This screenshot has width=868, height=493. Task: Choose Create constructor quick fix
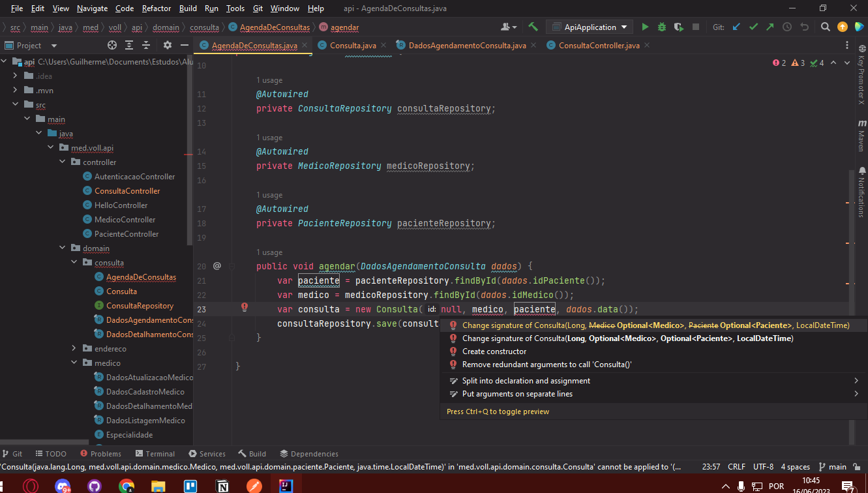pyautogui.click(x=494, y=351)
